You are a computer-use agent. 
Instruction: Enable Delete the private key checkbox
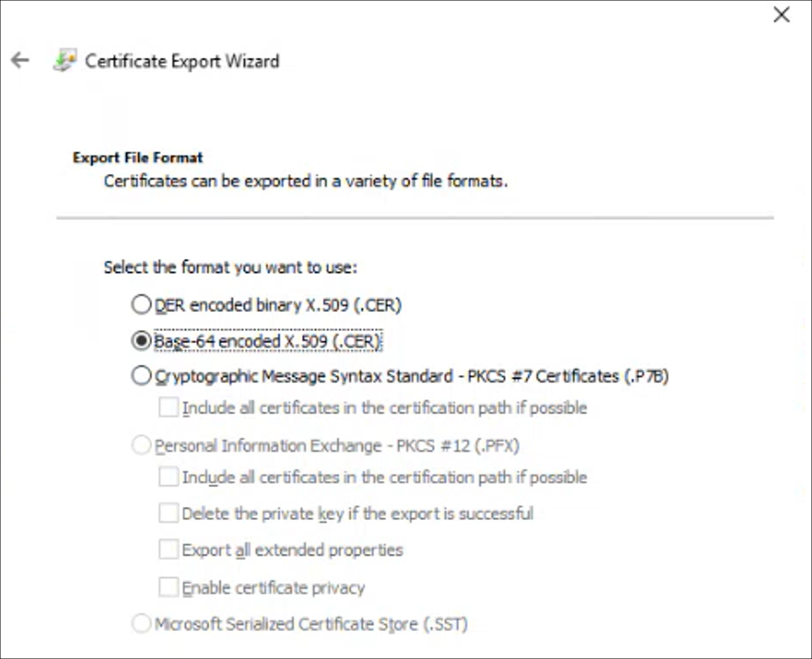click(168, 513)
